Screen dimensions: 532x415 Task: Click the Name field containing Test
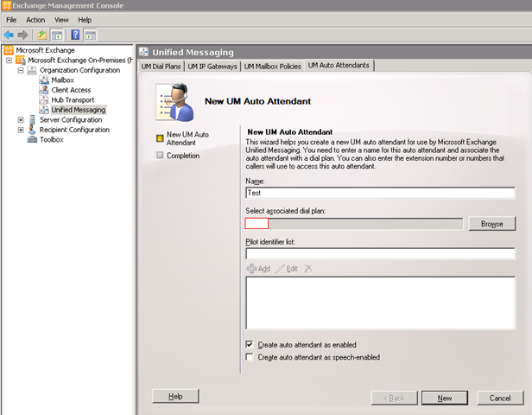(x=380, y=193)
